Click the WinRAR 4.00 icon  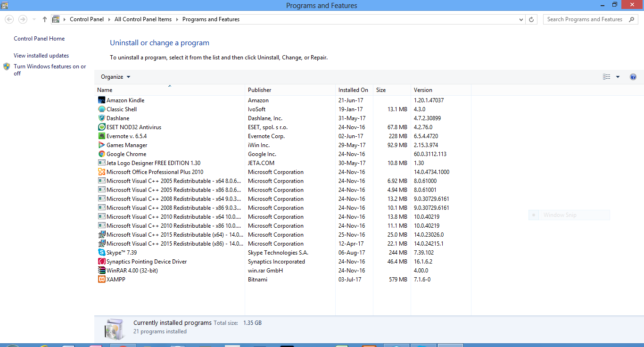tap(101, 270)
